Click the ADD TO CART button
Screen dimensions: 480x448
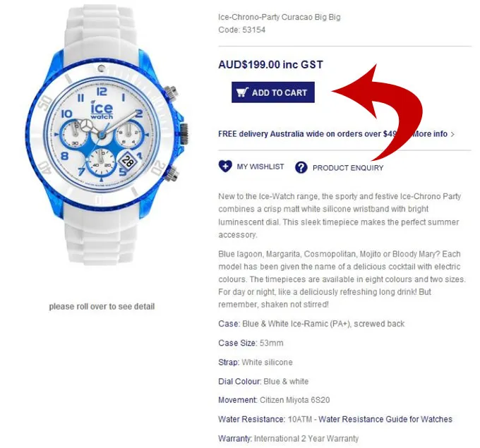272,92
